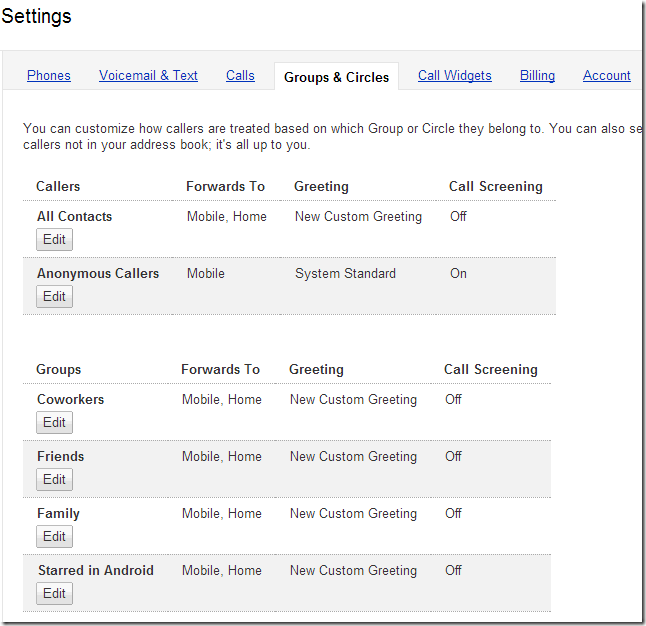Viewport: 646px width, 626px height.
Task: Click the Coworkers group name
Action: [70, 399]
